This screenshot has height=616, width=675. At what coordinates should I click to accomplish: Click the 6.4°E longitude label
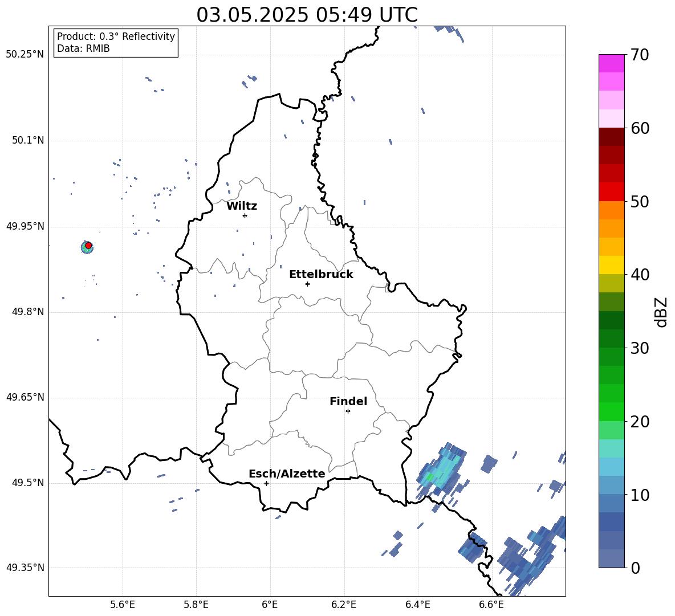click(x=417, y=605)
